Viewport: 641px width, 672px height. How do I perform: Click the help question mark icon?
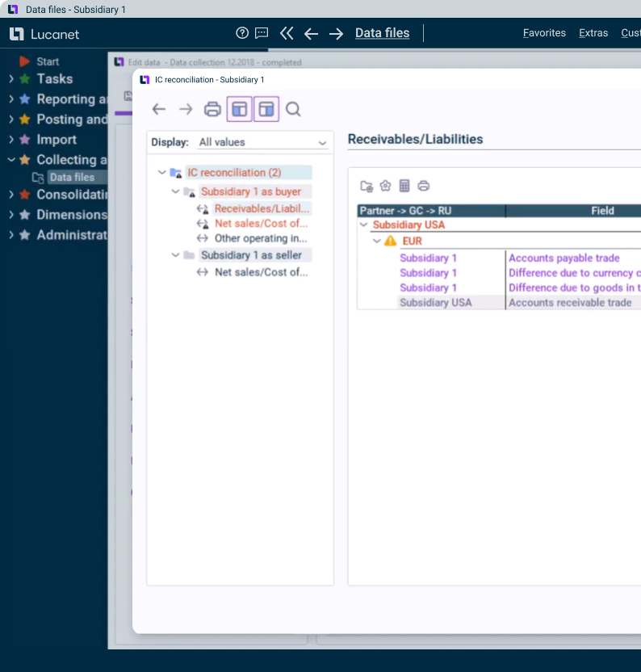[x=242, y=33]
